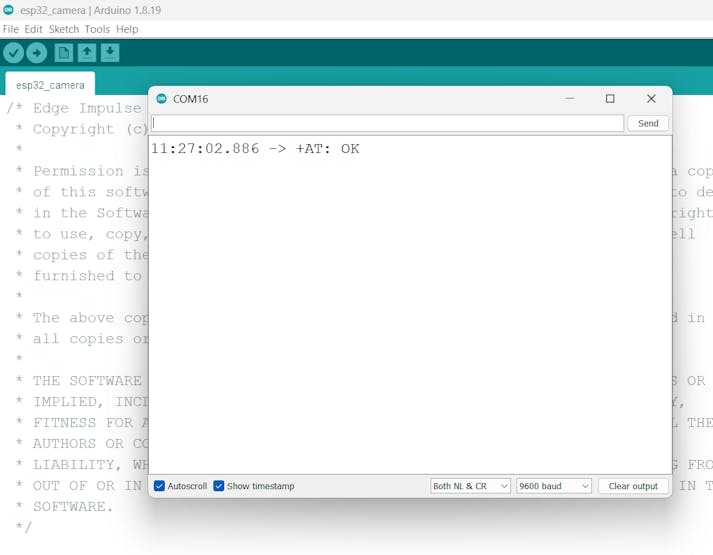Maximize the COM16 serial monitor window
The width and height of the screenshot is (713, 555).
(x=610, y=99)
